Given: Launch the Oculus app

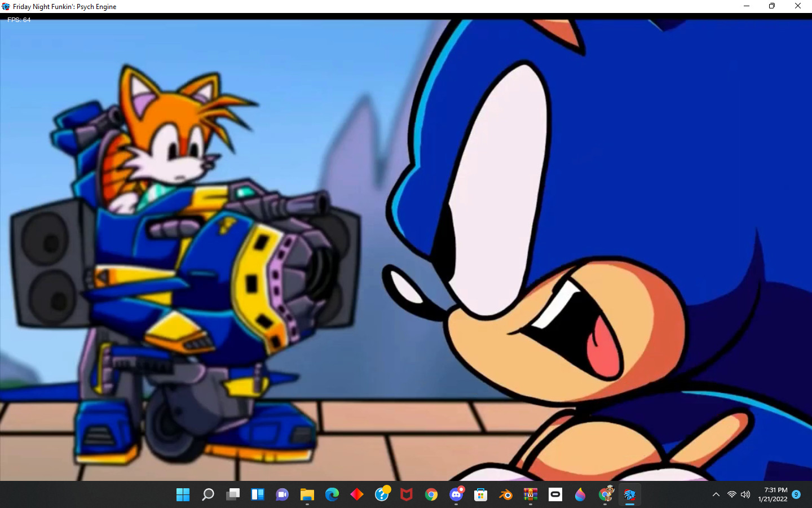Looking at the screenshot, I should pyautogui.click(x=555, y=495).
